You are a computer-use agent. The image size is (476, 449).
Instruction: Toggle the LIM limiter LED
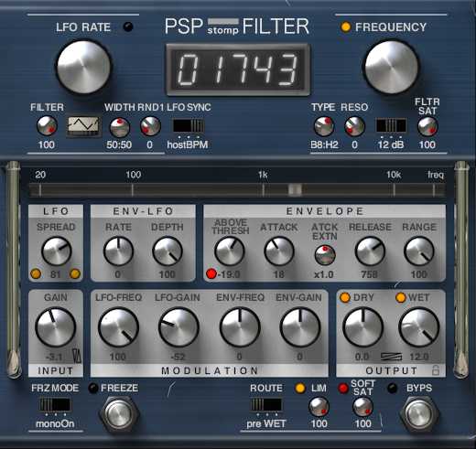click(300, 388)
